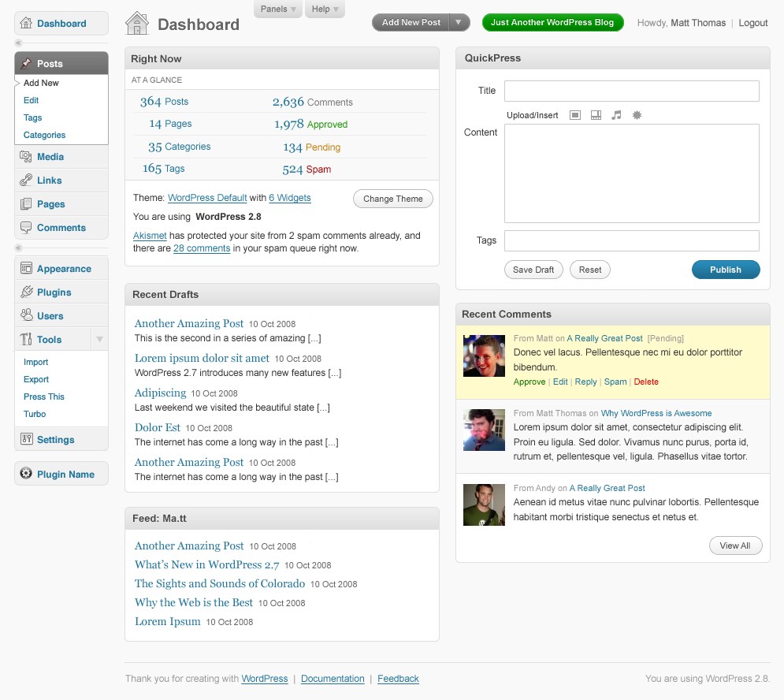Click inside the QuickPress Title field
This screenshot has height=700, width=784.
pos(630,91)
